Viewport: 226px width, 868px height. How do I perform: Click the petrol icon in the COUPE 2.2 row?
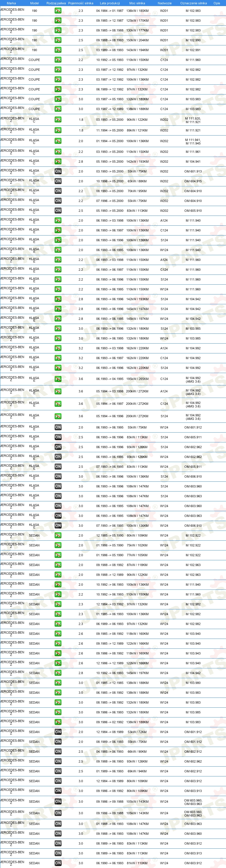(x=58, y=60)
